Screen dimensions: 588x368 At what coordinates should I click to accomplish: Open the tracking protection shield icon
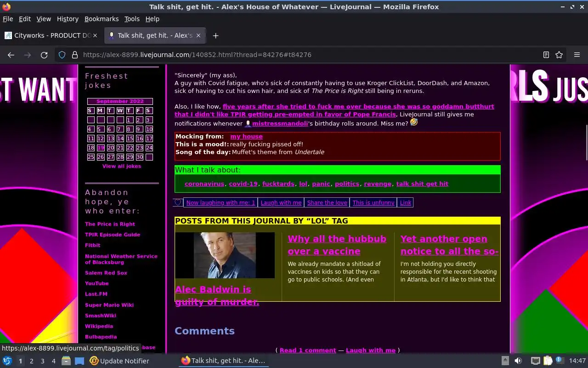(62, 55)
